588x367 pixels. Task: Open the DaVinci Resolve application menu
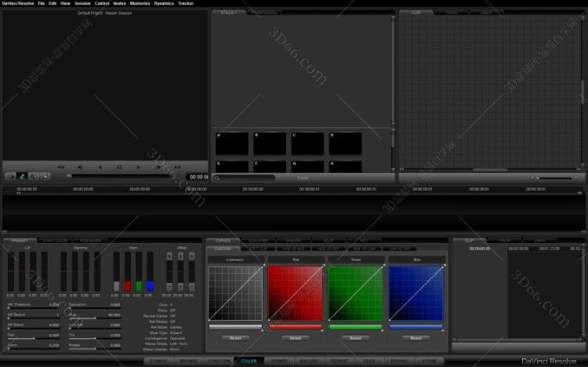pyautogui.click(x=17, y=3)
